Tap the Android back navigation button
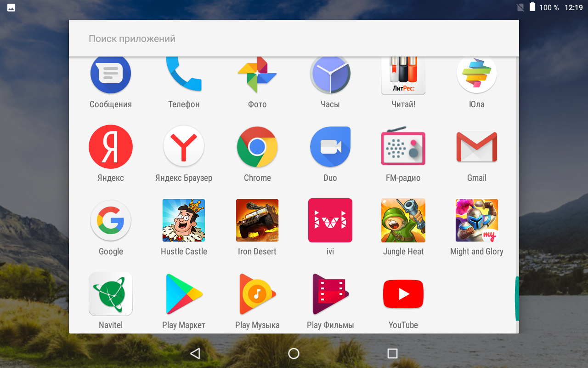This screenshot has width=588, height=368. click(x=195, y=353)
